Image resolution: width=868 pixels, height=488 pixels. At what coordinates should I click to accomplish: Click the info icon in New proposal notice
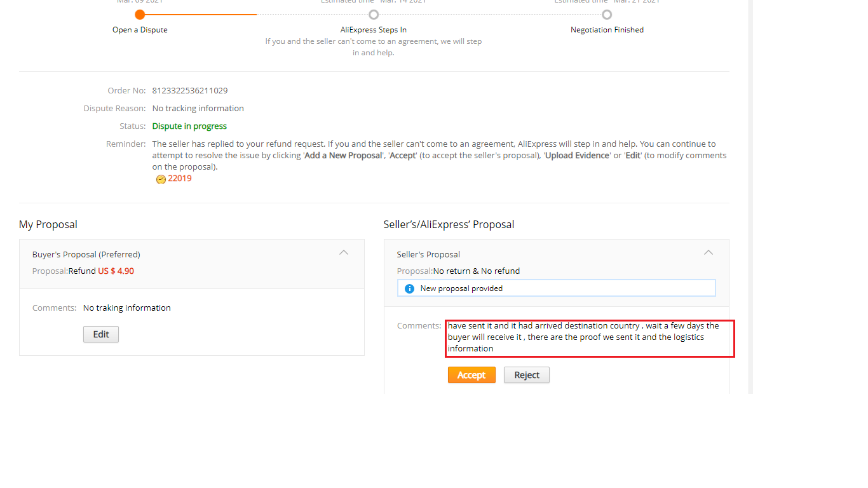pos(409,288)
